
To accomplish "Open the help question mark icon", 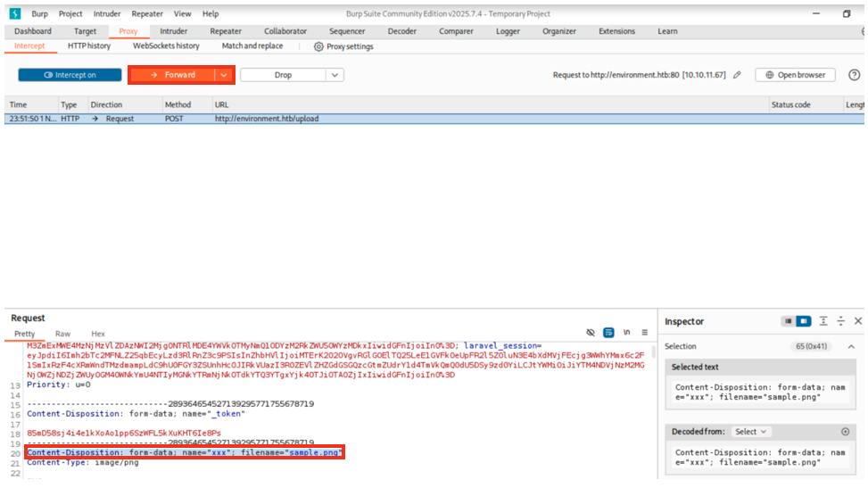I will coord(854,75).
